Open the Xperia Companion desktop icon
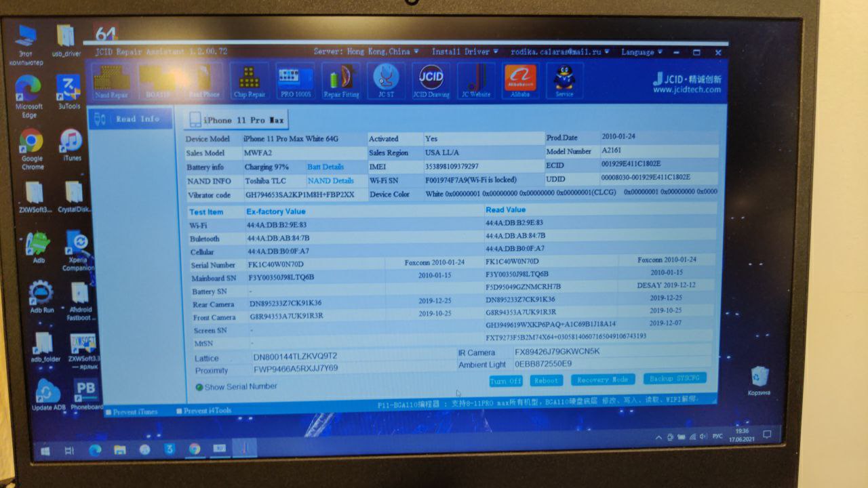 click(x=77, y=251)
